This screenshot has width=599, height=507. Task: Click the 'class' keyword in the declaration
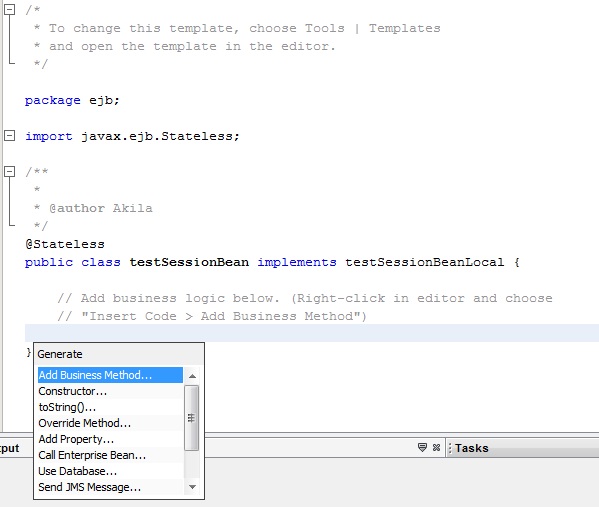(101, 262)
